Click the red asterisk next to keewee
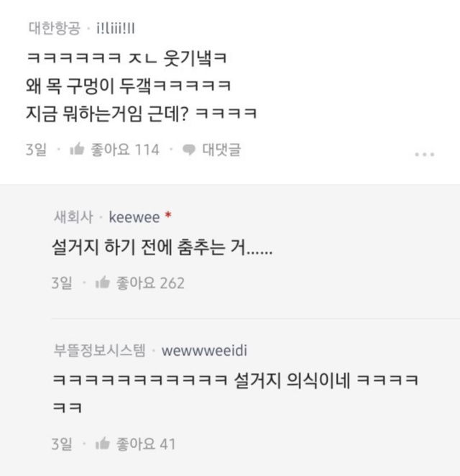Image resolution: width=460 pixels, height=476 pixels. coord(167,215)
